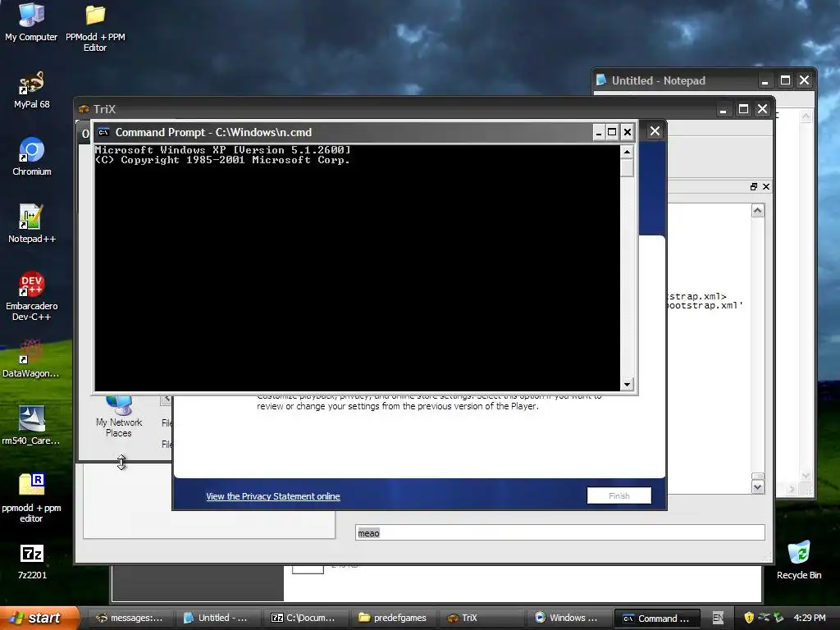Switch to the 7z C:\Docum... taskbar item
The width and height of the screenshot is (840, 630).
(304, 618)
